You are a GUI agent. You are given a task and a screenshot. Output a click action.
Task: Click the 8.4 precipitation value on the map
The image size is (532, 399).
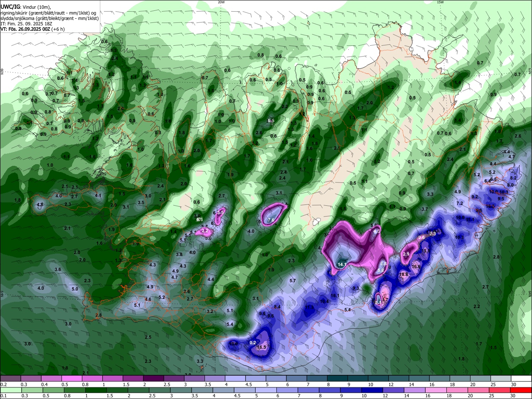[277, 307]
